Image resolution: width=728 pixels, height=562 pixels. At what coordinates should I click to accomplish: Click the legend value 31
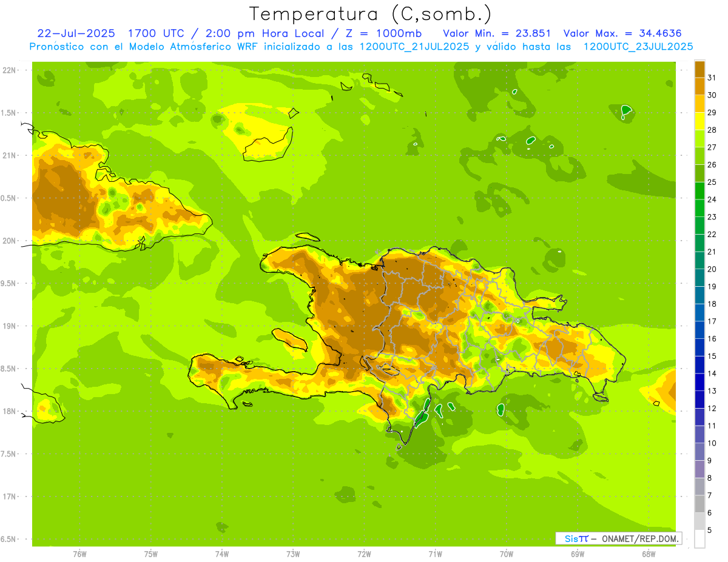pyautogui.click(x=712, y=77)
